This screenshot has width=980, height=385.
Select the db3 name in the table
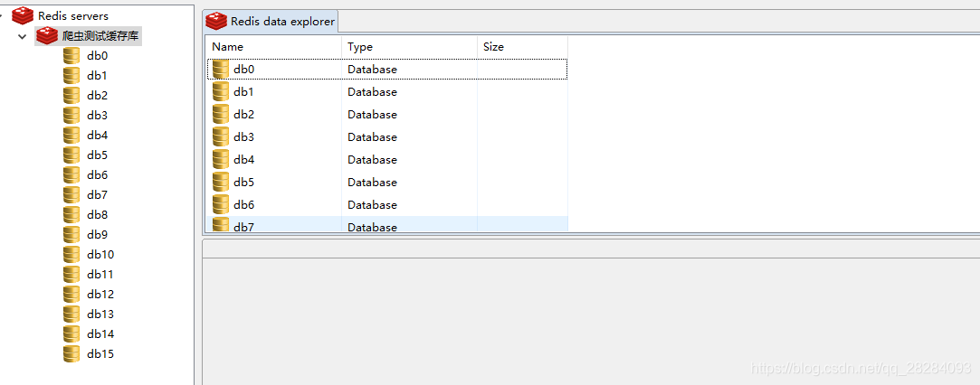point(243,136)
